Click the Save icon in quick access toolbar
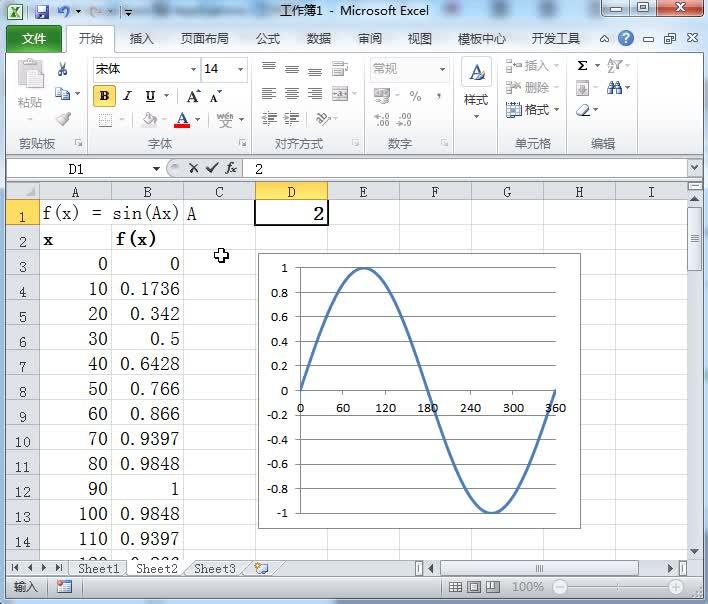708x604 pixels. (42, 11)
